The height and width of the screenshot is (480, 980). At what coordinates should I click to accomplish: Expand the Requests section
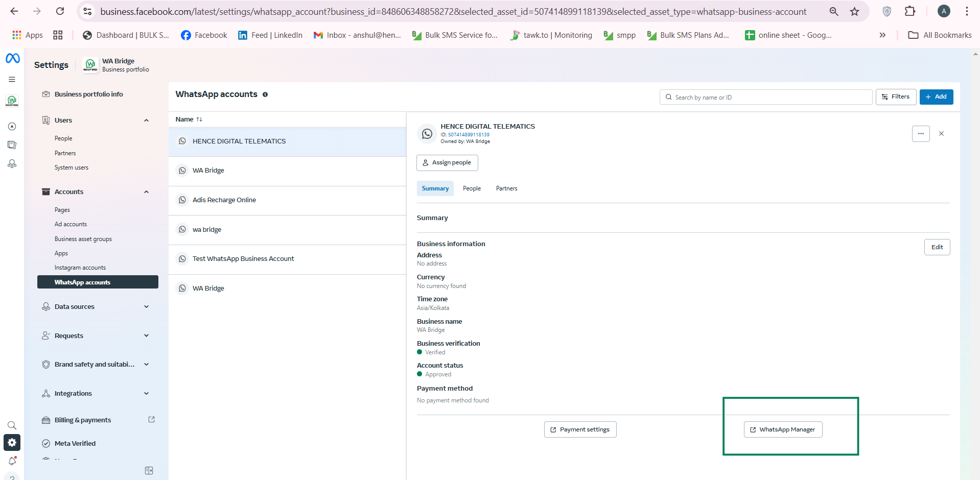(x=146, y=336)
